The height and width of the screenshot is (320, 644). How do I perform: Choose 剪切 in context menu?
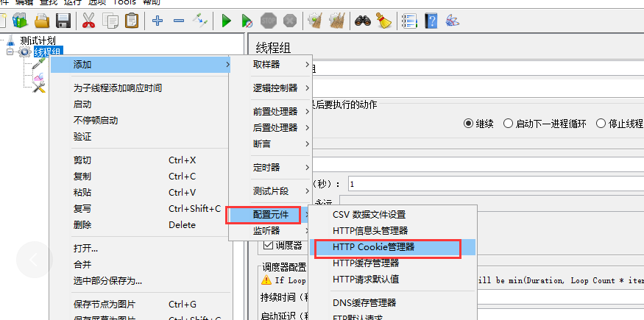[x=141, y=160]
